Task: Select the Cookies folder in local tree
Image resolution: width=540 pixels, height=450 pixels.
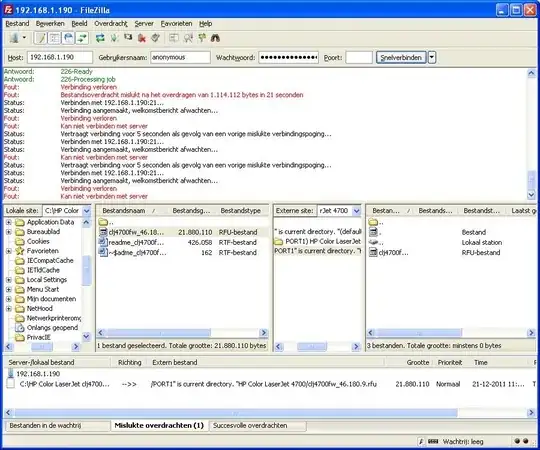Action: tap(38, 241)
